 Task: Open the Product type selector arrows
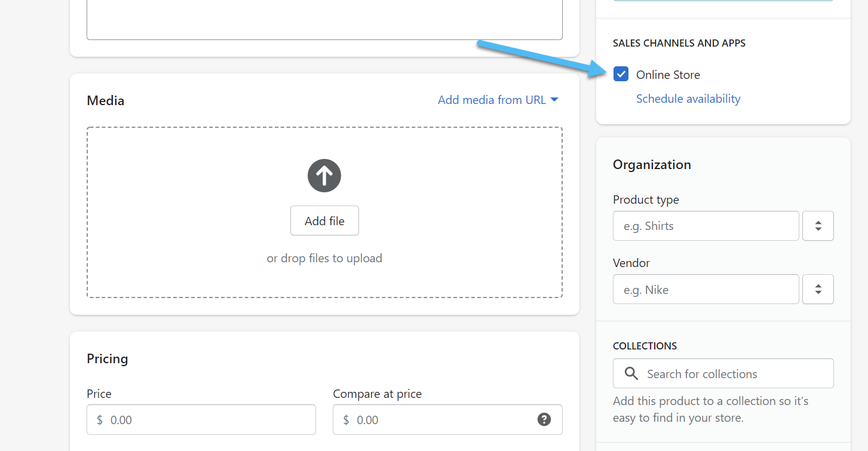818,226
